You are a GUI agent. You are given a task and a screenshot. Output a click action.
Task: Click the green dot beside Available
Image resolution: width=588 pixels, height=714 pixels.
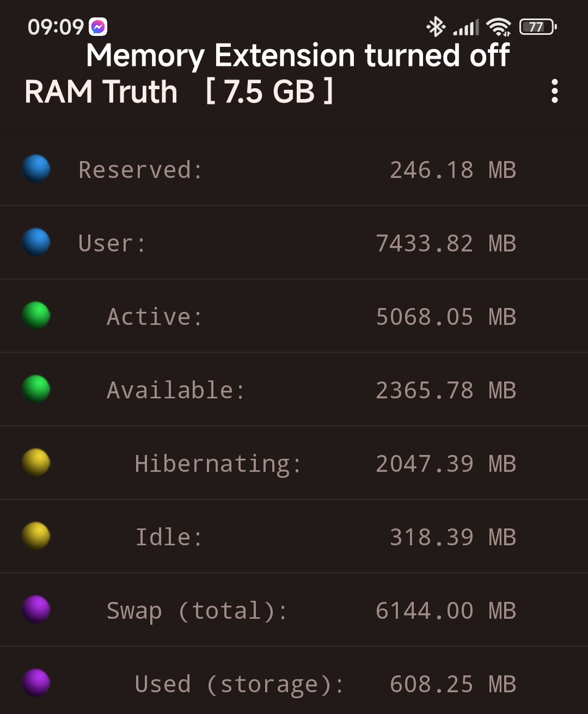coord(36,389)
